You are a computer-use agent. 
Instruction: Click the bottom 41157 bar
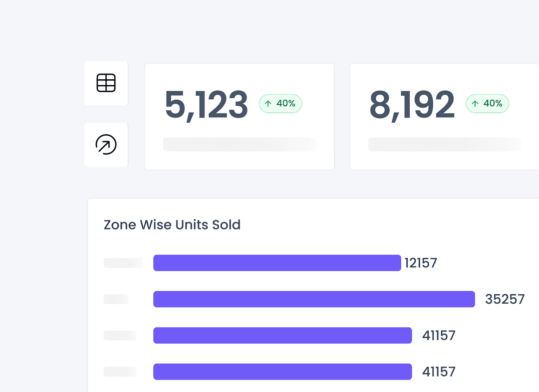click(282, 372)
